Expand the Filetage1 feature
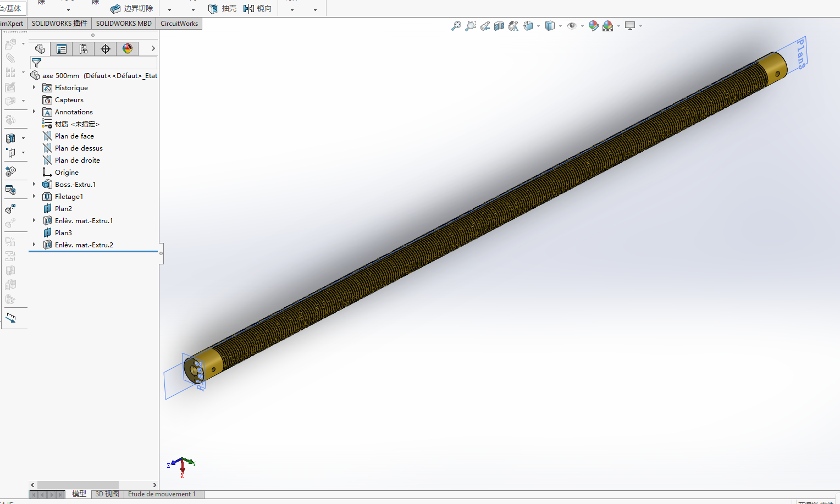The height and width of the screenshot is (504, 840). tap(34, 196)
